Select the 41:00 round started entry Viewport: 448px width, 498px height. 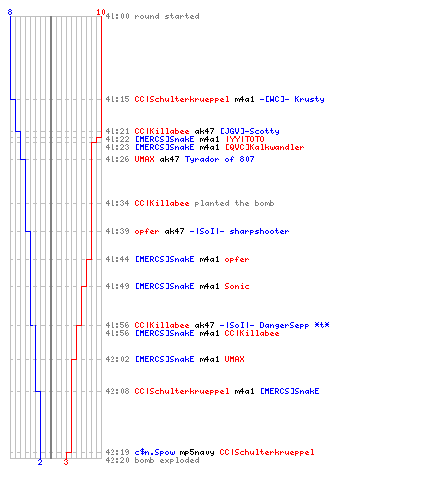152,16
